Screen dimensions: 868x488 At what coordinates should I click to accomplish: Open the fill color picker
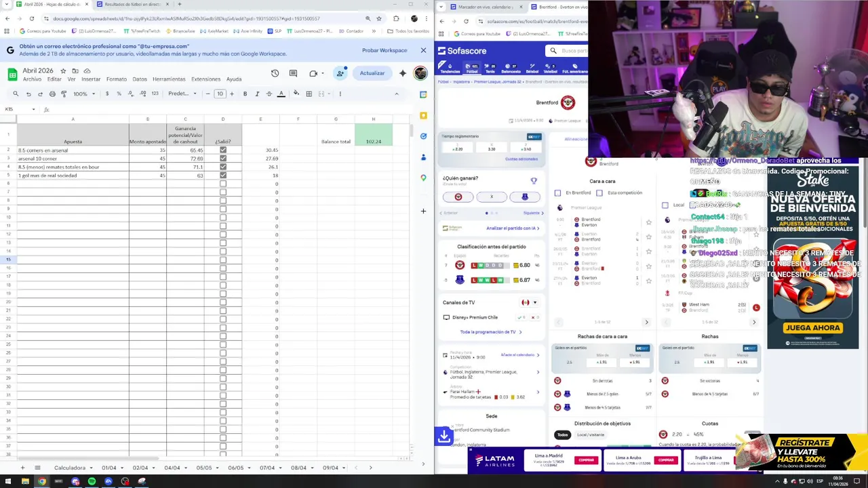296,94
